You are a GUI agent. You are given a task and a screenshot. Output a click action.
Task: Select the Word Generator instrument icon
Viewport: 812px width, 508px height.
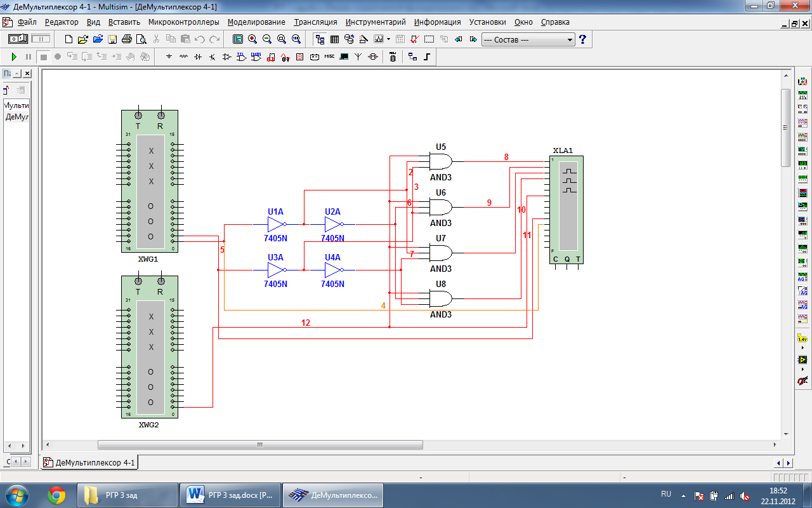pyautogui.click(x=802, y=179)
